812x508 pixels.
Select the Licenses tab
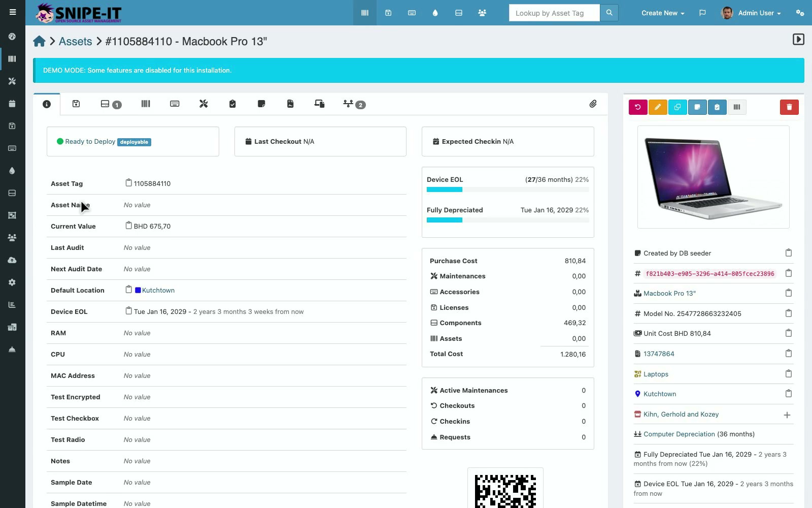(x=76, y=104)
